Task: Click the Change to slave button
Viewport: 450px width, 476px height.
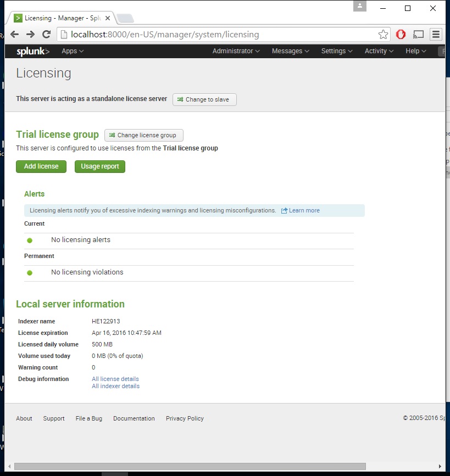Action: click(x=204, y=99)
